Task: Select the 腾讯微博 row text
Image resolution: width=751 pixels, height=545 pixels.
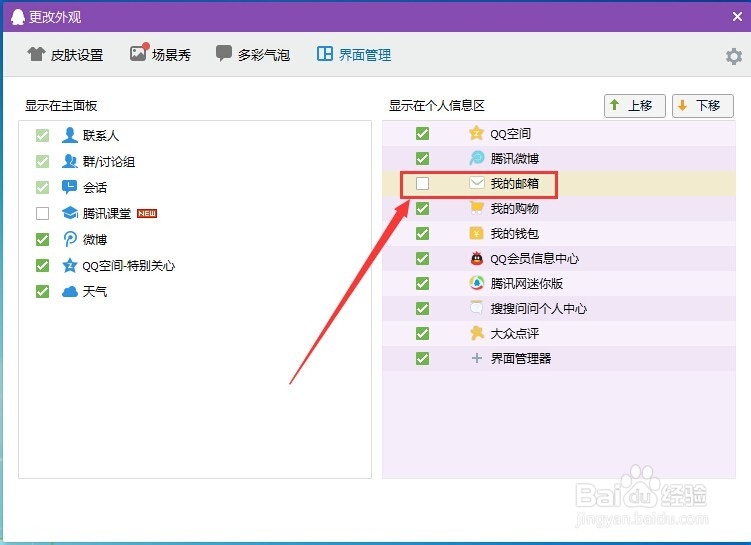Action: (514, 159)
